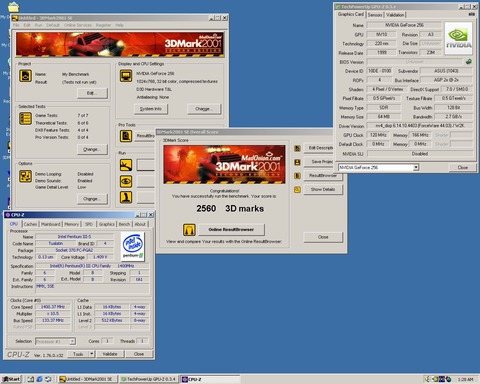Image resolution: width=480 pixels, height=384 pixels.
Task: Open the Online Services menu in 3DMark2001
Action: (78, 25)
